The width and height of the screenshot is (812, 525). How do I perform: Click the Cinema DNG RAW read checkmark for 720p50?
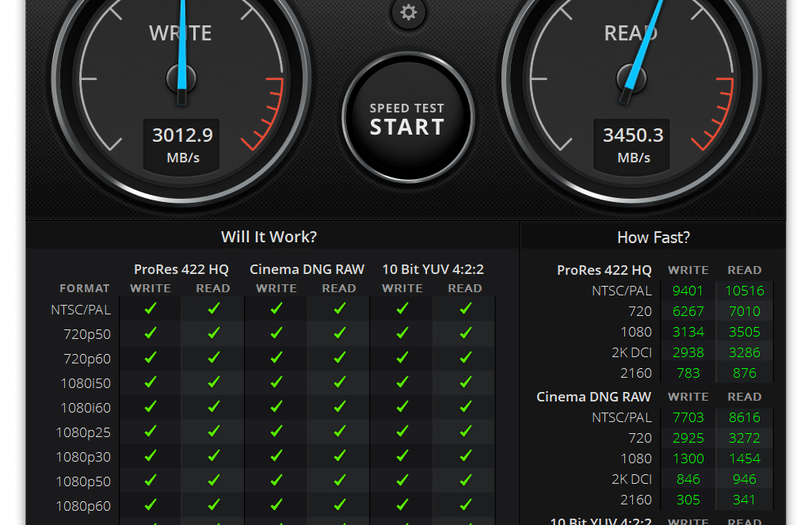[x=340, y=333]
